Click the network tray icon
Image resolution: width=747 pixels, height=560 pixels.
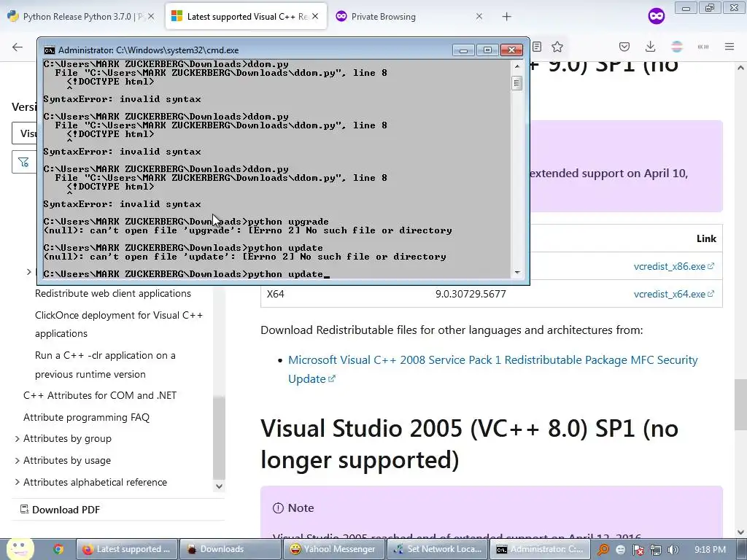click(x=656, y=550)
